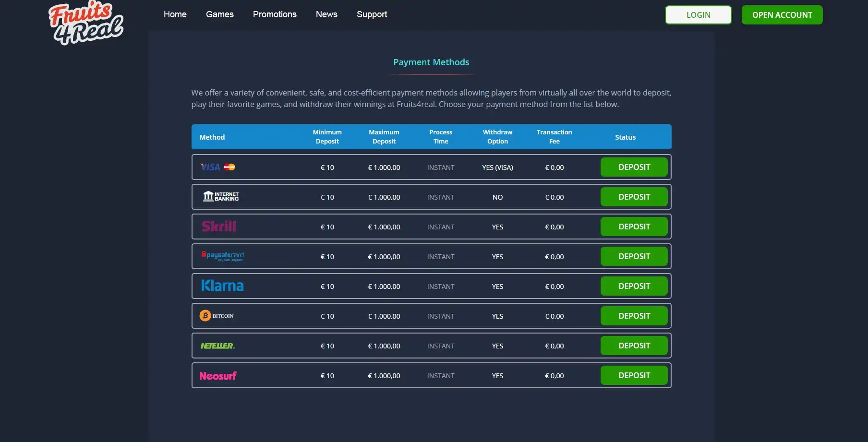Click the Payment Methods heading
This screenshot has height=442, width=868.
(x=431, y=62)
